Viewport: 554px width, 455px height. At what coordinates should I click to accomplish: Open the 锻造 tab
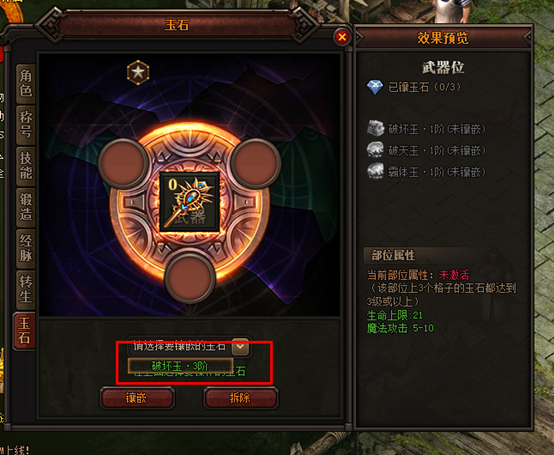pyautogui.click(x=26, y=208)
